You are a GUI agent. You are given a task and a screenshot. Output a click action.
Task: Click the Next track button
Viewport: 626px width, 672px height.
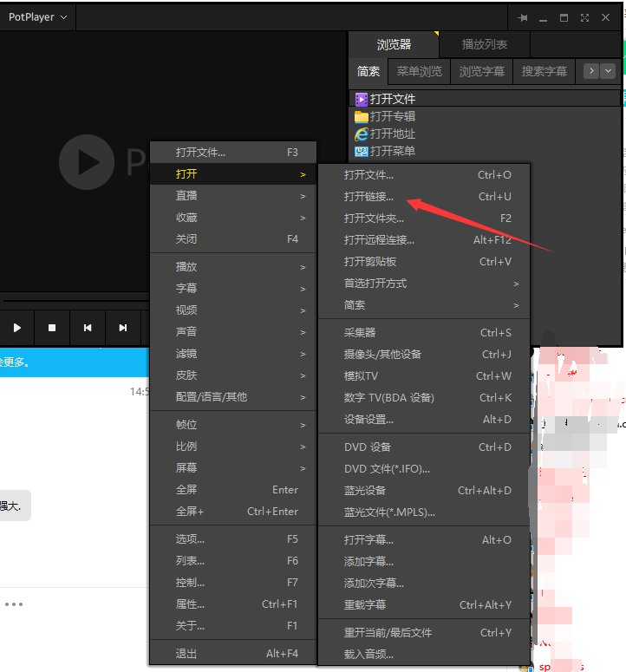[123, 328]
